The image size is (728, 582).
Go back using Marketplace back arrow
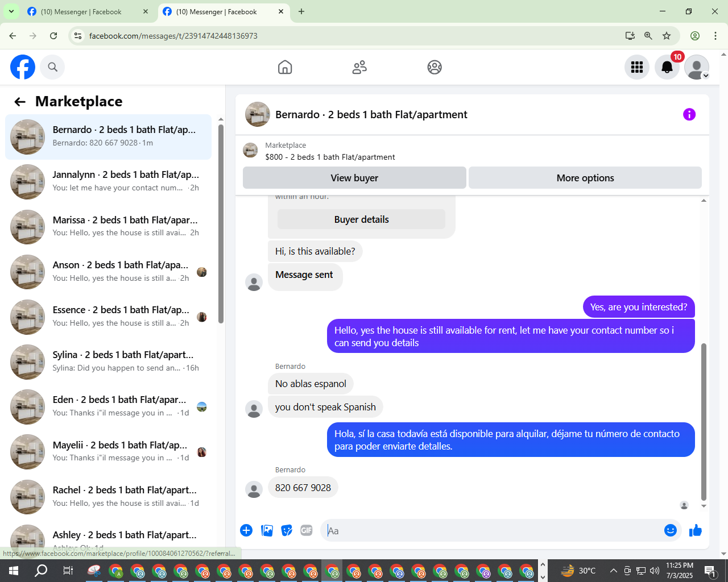[x=20, y=102]
